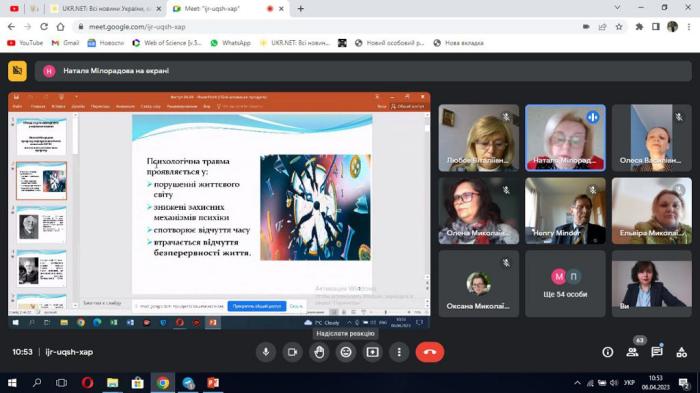Open the 'Ще 54 особи' tile
The width and height of the screenshot is (700, 393).
pos(565,284)
